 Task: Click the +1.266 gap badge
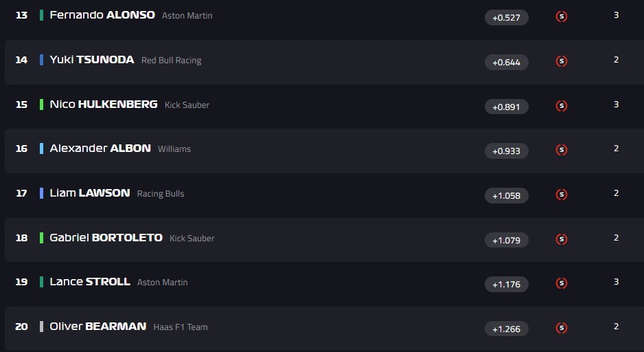(507, 329)
